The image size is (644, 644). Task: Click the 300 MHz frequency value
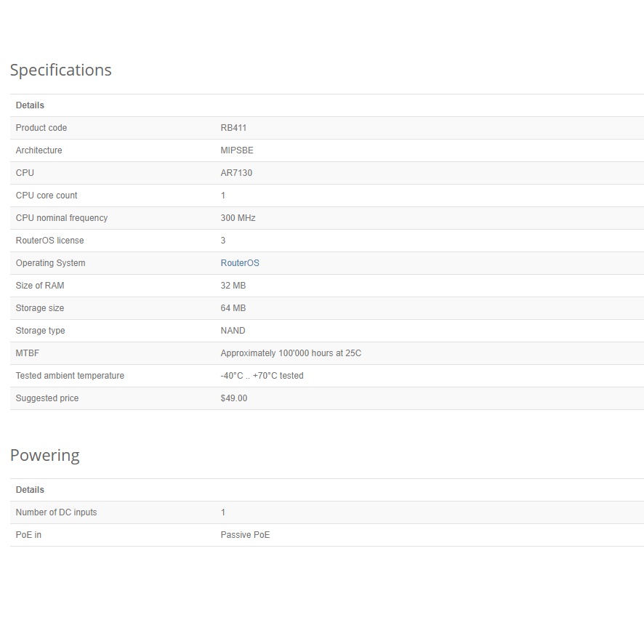[x=238, y=218]
